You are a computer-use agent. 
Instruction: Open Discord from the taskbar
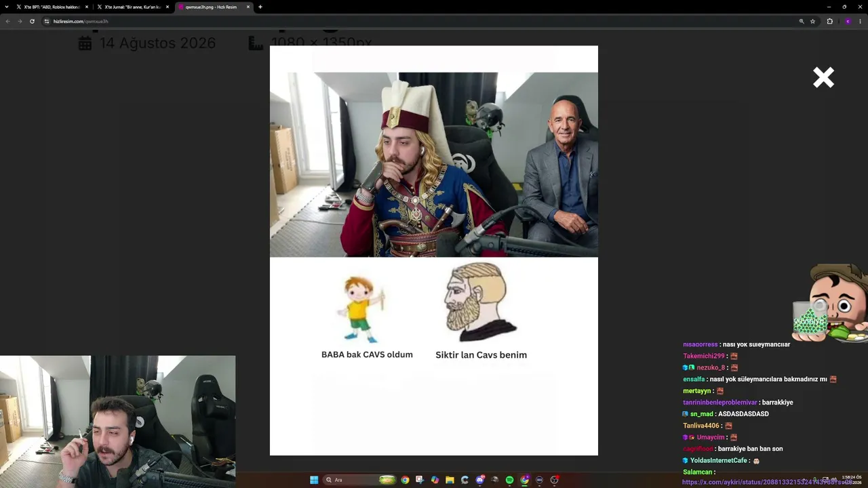click(479, 480)
